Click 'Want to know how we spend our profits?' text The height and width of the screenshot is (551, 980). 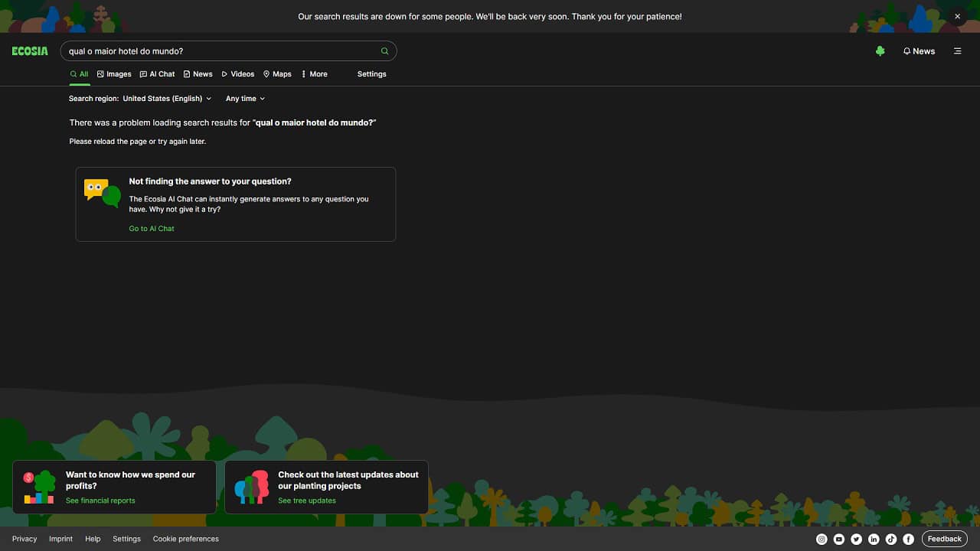[130, 480]
